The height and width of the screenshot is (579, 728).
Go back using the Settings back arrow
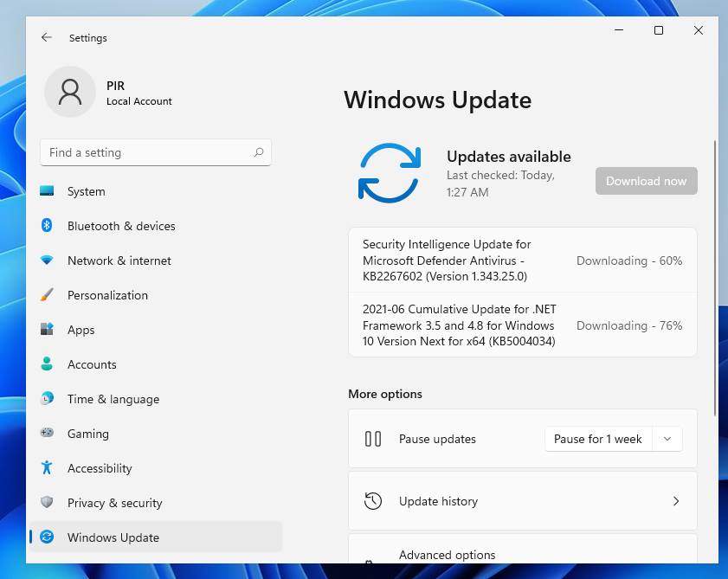47,37
